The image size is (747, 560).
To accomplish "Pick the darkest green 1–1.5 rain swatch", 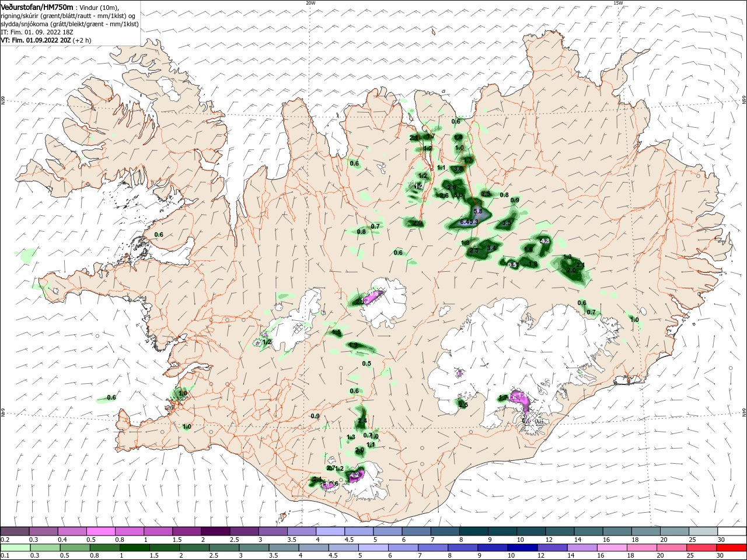I will tap(134, 548).
